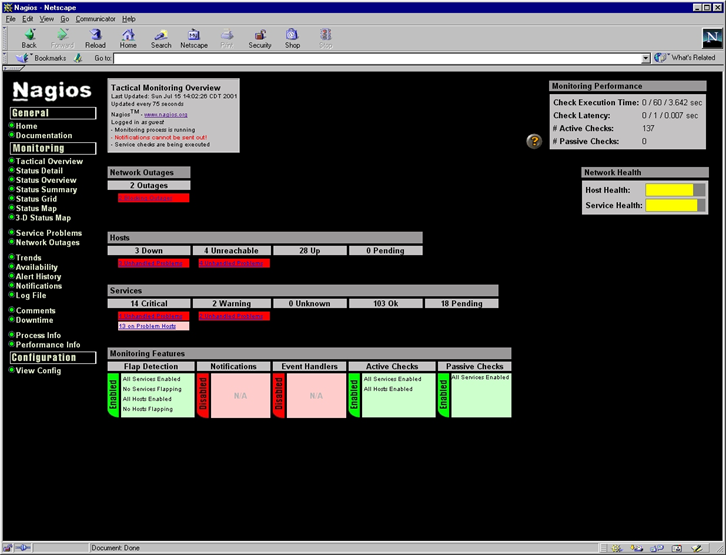This screenshot has width=726, height=555.
Task: Click the Host Health yellow bar
Action: [669, 189]
